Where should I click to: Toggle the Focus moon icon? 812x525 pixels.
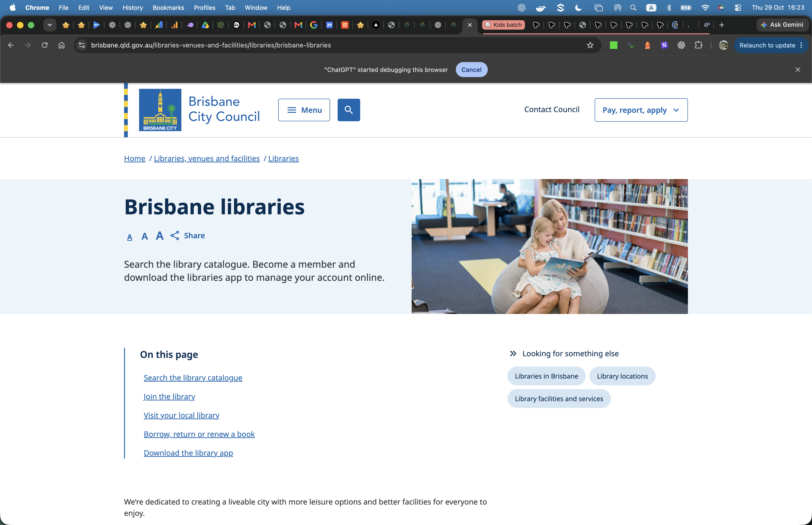[578, 8]
